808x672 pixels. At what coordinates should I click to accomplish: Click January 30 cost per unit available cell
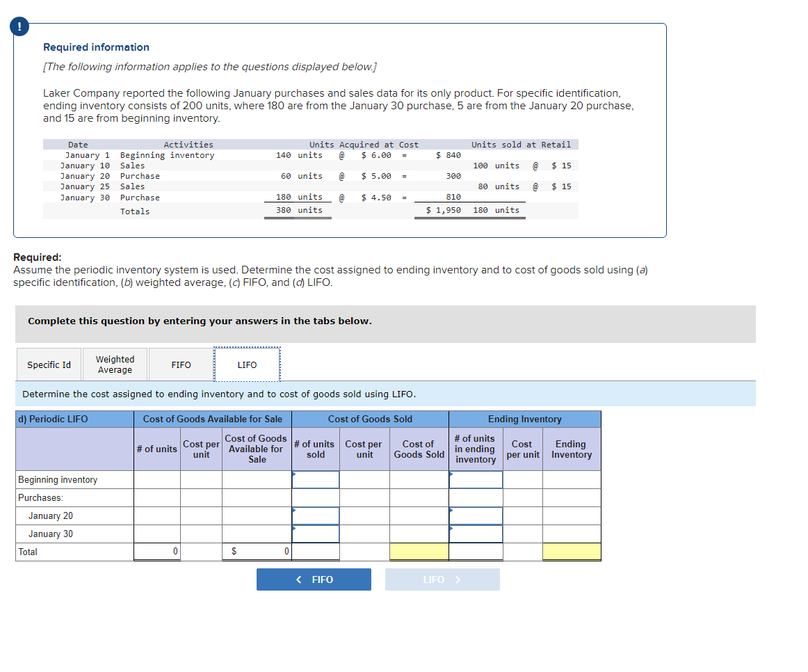pyautogui.click(x=201, y=534)
